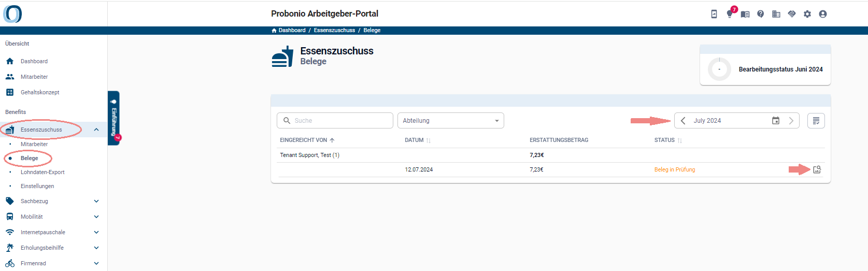Open the Abteilung dropdown
This screenshot has width=868, height=271.
click(x=451, y=121)
